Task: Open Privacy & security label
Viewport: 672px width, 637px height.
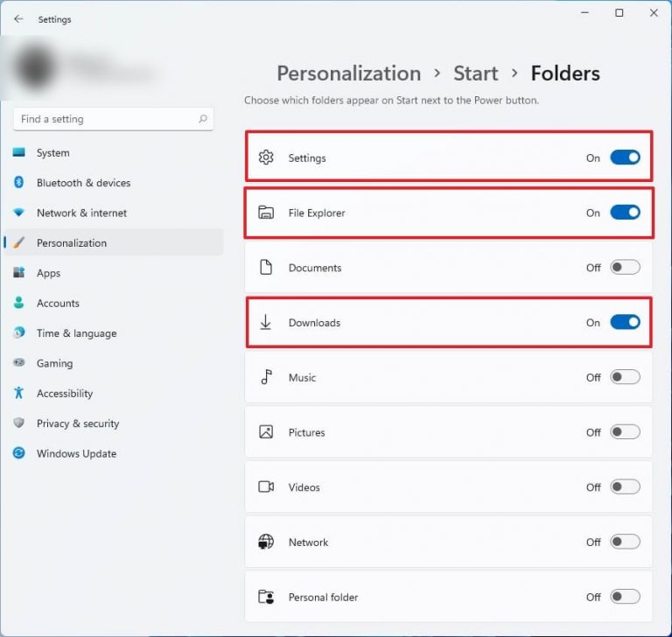Action: pyautogui.click(x=78, y=423)
